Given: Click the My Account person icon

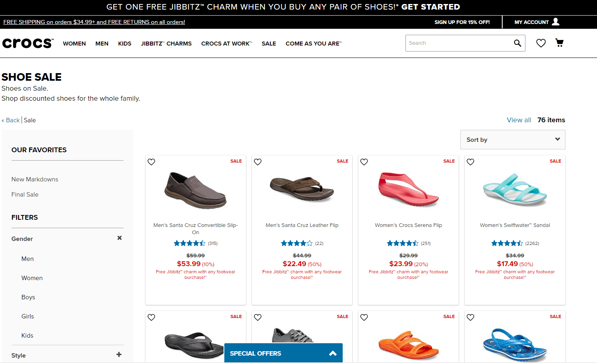Looking at the screenshot, I should point(556,22).
